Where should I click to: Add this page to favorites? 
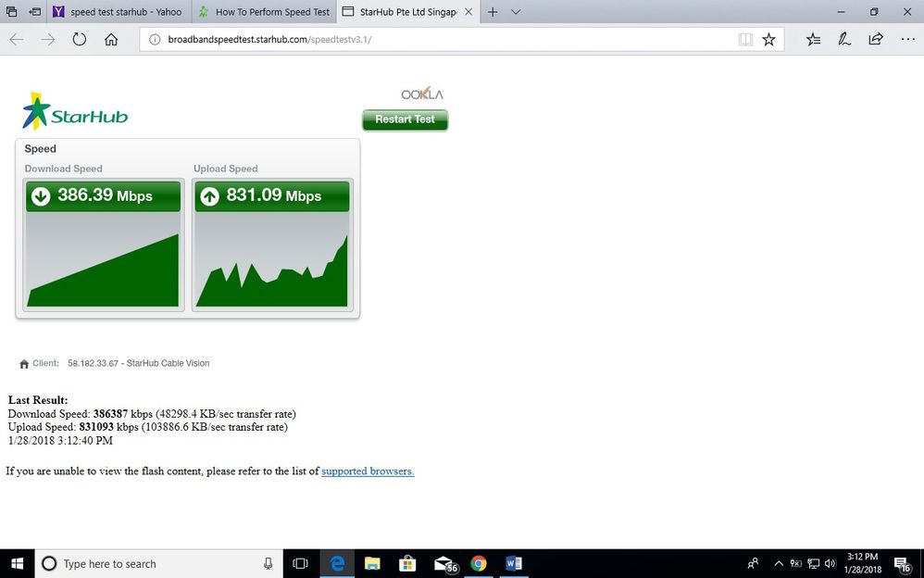tap(769, 40)
